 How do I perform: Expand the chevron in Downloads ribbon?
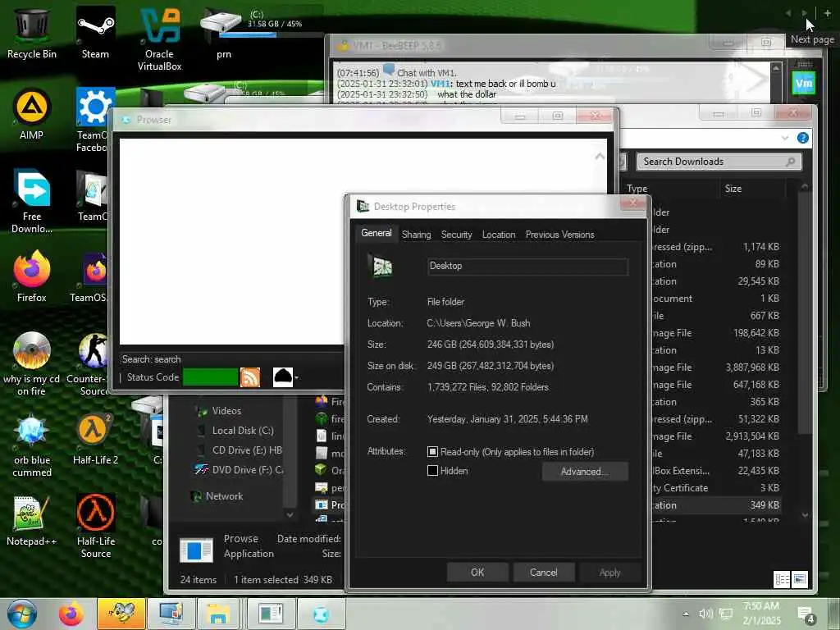785,138
